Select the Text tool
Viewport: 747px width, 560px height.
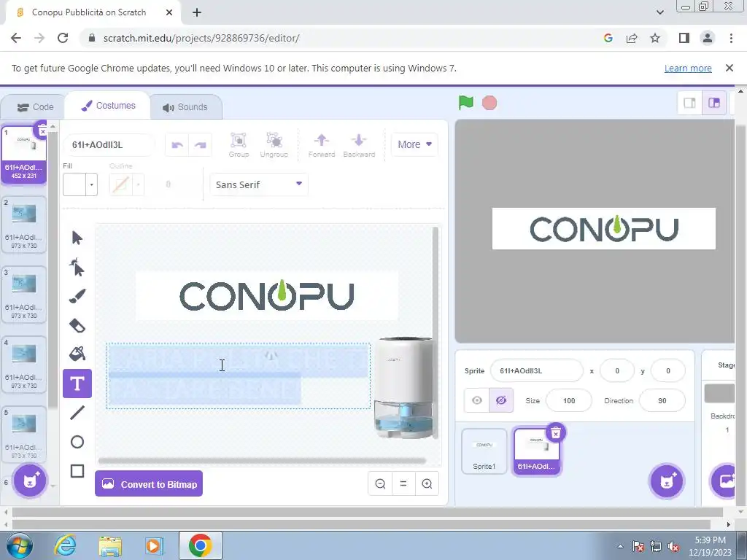click(77, 384)
